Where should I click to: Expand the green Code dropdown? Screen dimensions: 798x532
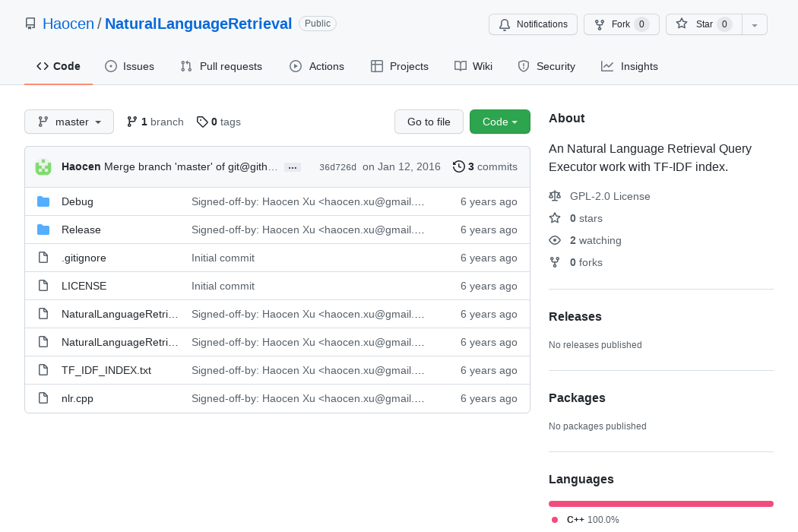point(499,122)
